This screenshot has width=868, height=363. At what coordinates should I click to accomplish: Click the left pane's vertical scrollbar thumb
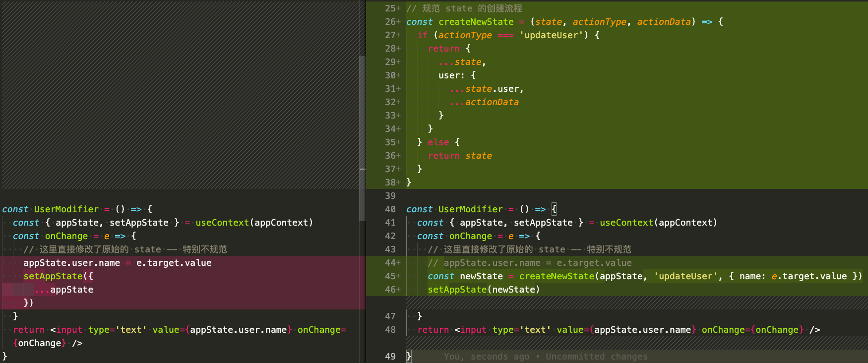(362, 139)
